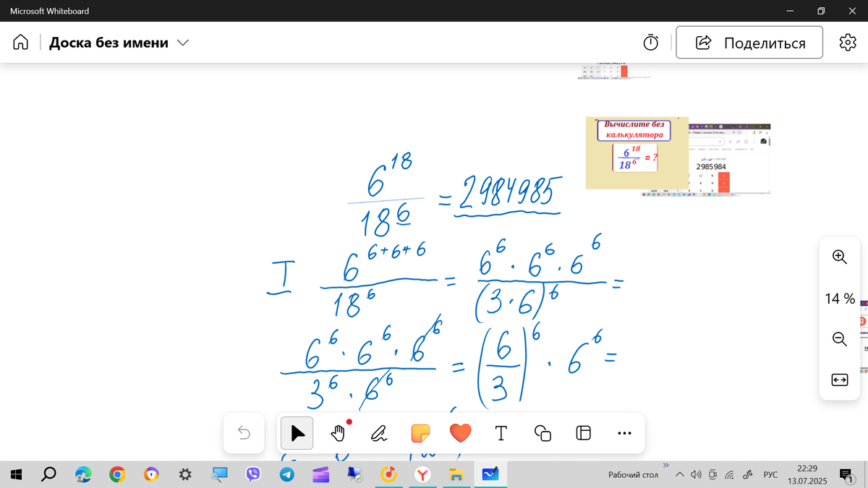Open Telegram from the taskbar
Viewport: 868px width, 488px height.
click(287, 474)
